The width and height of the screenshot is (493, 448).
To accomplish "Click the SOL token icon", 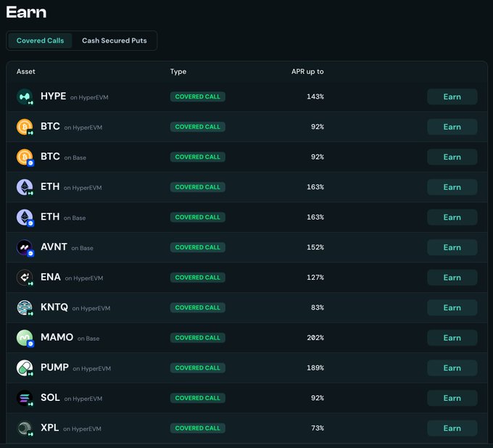I will 25,398.
